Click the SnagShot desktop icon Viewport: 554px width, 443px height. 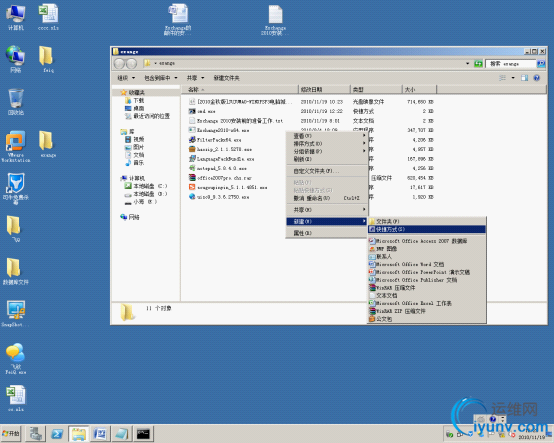(x=15, y=314)
